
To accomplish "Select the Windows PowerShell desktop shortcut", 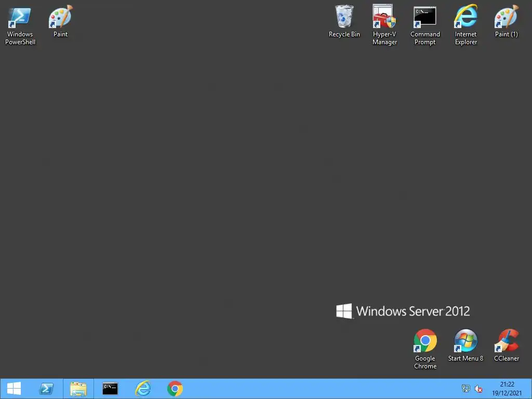I will coord(20,25).
